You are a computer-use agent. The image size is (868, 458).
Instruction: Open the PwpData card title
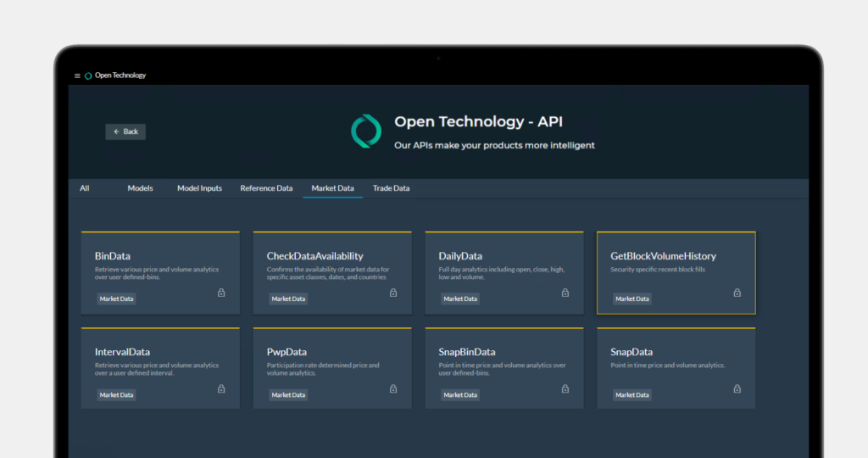287,352
